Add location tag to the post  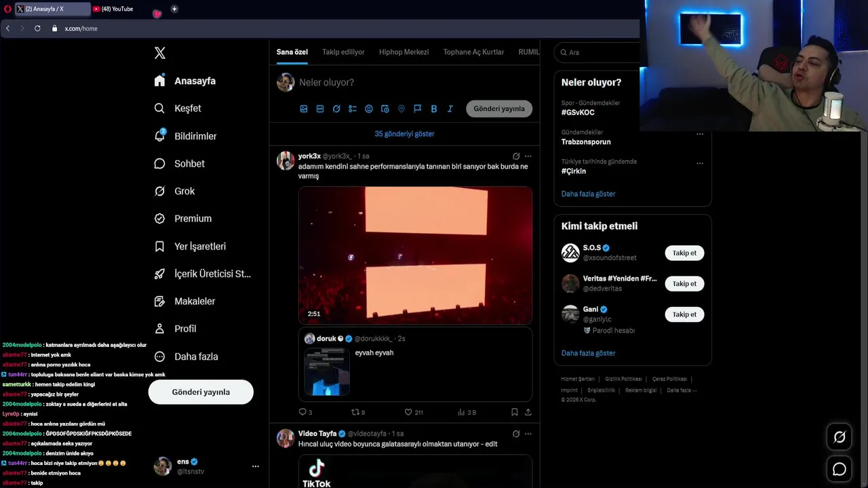click(401, 108)
